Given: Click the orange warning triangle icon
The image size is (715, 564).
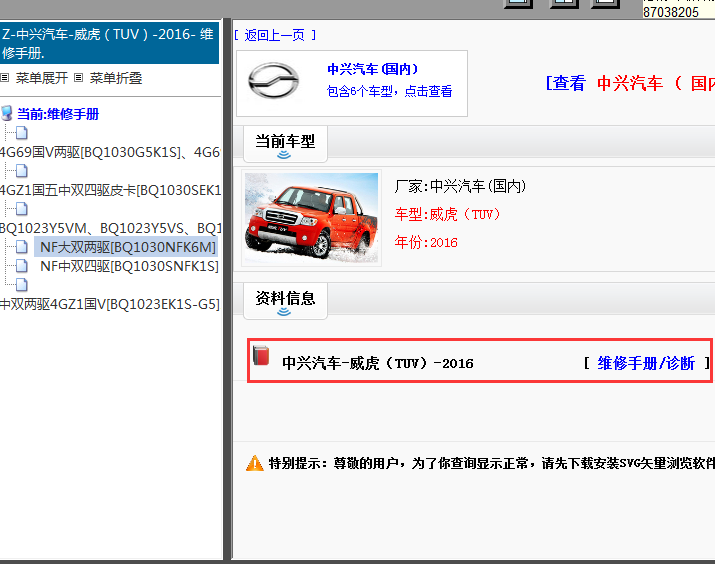Looking at the screenshot, I should click(x=254, y=463).
